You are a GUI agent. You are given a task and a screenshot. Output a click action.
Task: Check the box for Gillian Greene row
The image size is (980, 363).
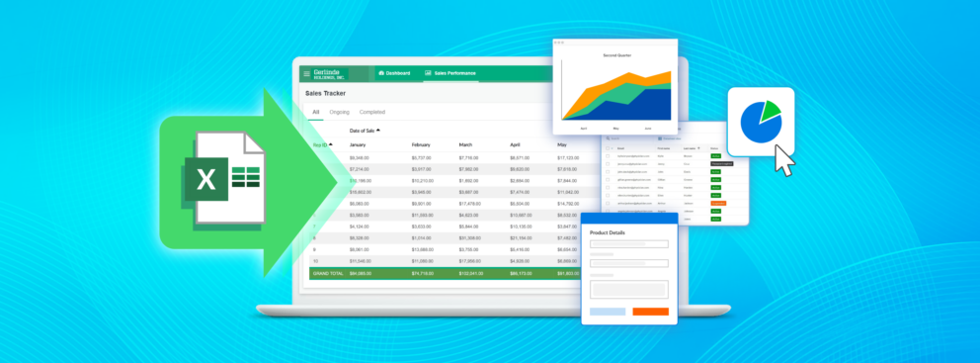(x=608, y=180)
